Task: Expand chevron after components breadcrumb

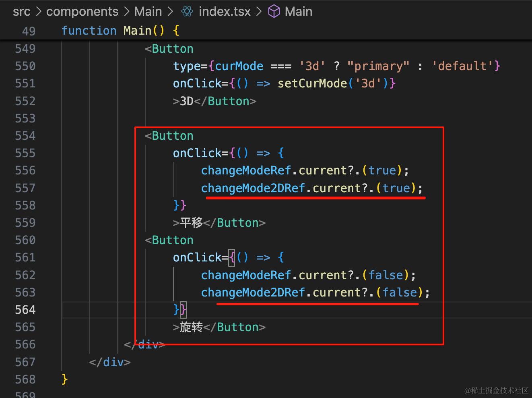Action: (127, 11)
